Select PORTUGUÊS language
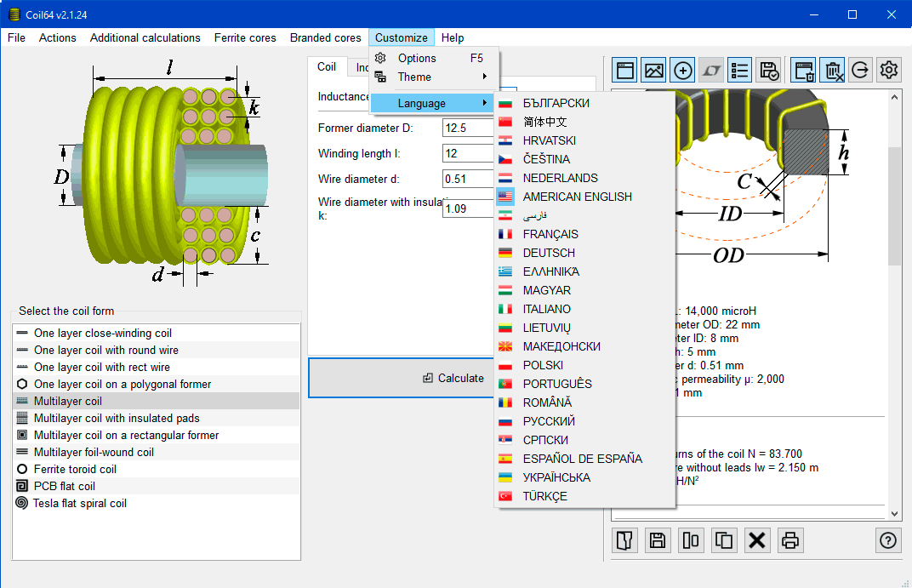The height and width of the screenshot is (588, 912). pos(584,384)
